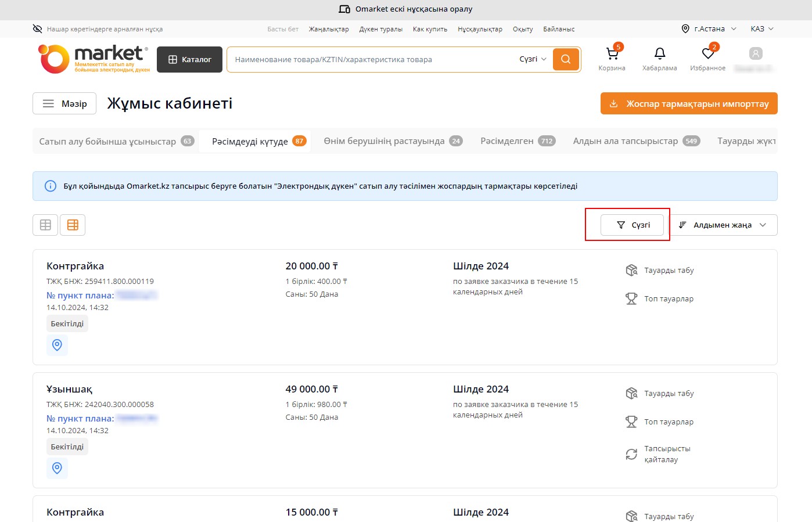This screenshot has width=812, height=522.
Task: Open the shopping cart icon
Action: coord(612,54)
